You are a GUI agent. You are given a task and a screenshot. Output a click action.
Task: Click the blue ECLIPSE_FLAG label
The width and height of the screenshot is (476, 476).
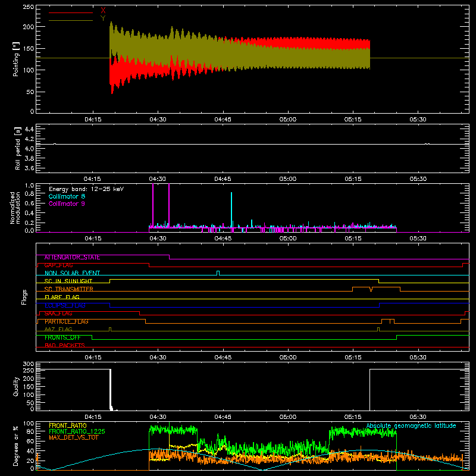click(65, 305)
